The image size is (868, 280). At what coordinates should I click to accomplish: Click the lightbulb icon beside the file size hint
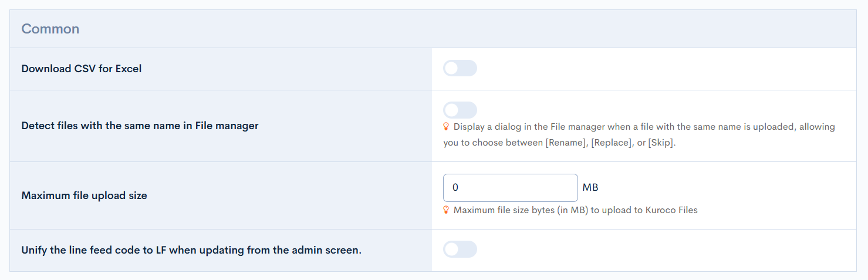pyautogui.click(x=447, y=210)
